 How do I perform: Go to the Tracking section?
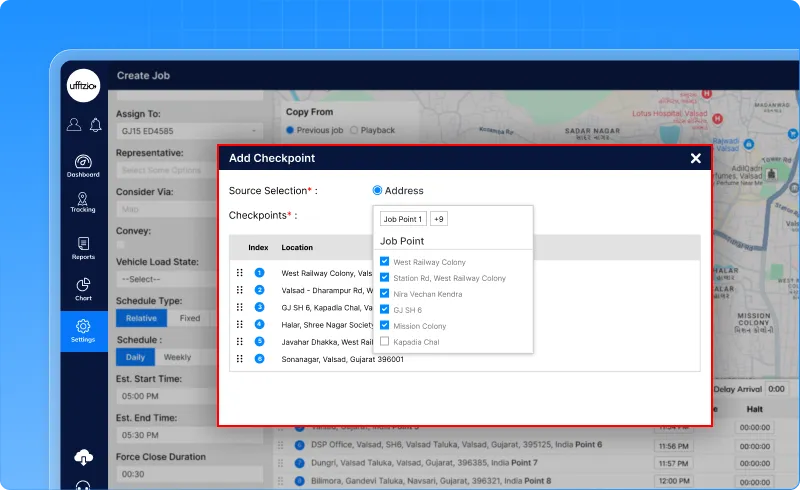click(x=83, y=199)
